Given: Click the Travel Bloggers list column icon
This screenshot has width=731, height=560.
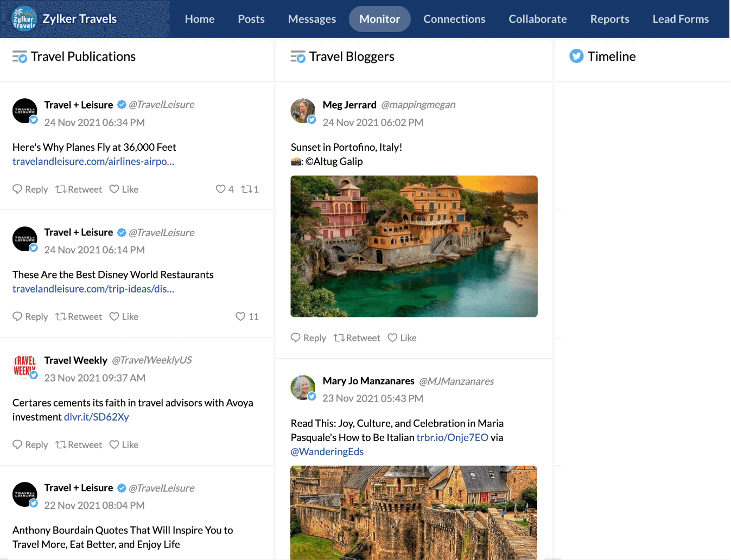Looking at the screenshot, I should (x=298, y=56).
